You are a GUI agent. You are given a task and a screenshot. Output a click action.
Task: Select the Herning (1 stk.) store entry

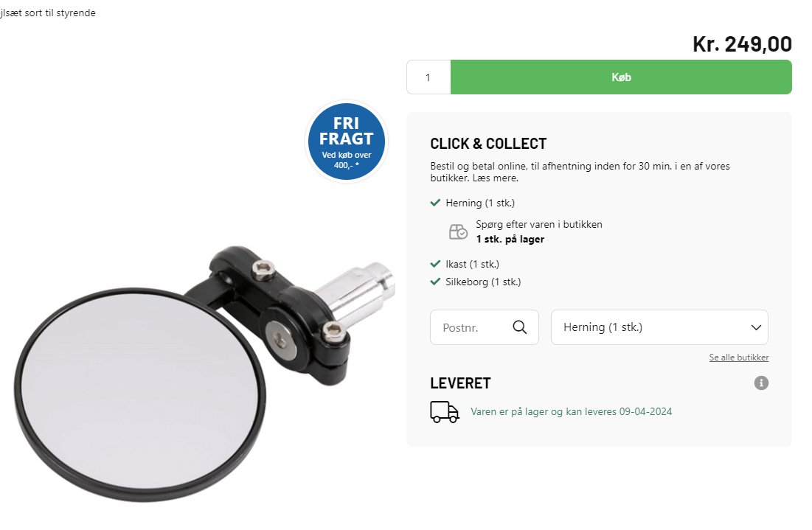tap(480, 203)
